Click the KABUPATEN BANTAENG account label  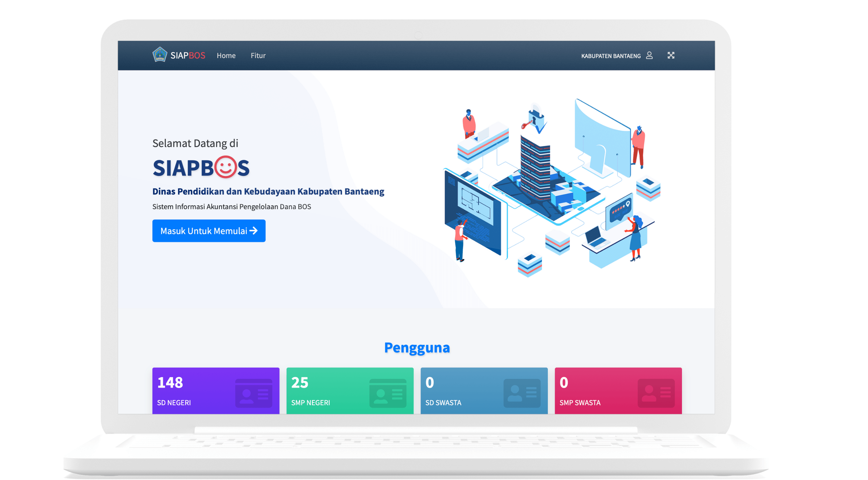tap(611, 56)
